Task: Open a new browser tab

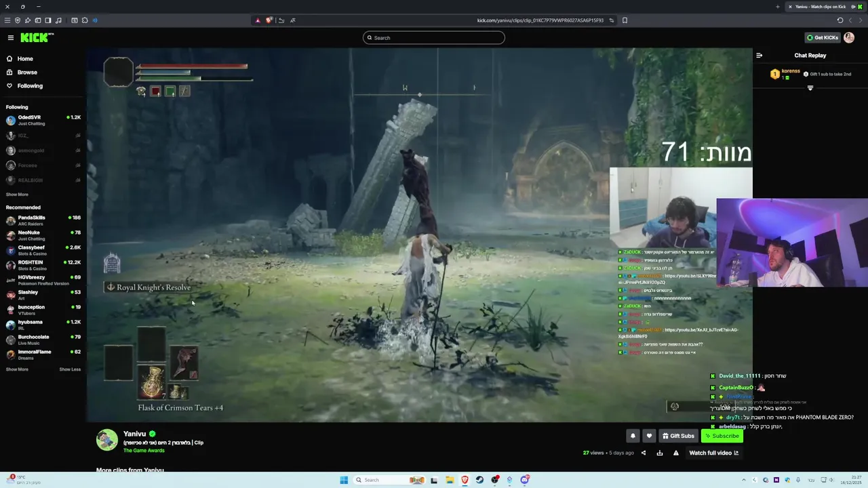Action: click(x=777, y=7)
